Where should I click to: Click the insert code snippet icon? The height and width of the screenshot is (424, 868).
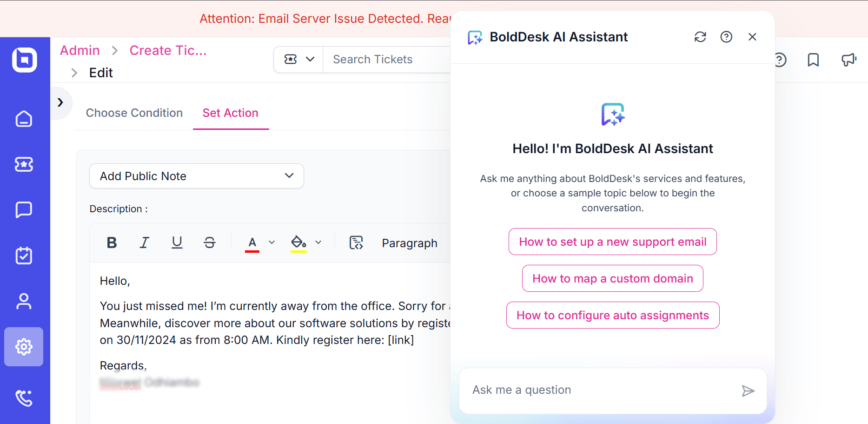356,242
